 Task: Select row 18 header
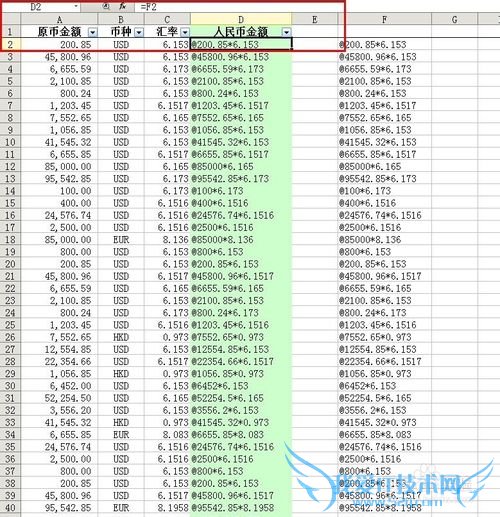(10, 239)
